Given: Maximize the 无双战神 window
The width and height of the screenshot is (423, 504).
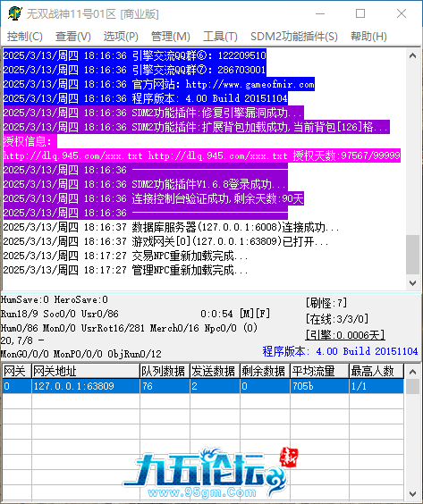Looking at the screenshot, I should pyautogui.click(x=360, y=13).
